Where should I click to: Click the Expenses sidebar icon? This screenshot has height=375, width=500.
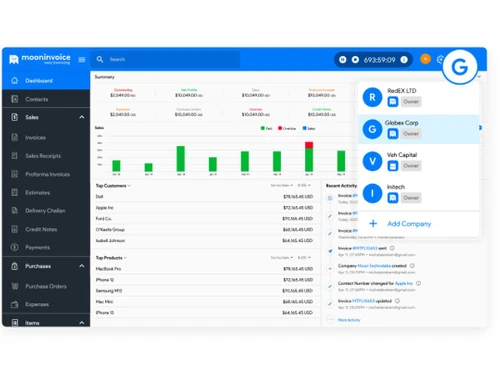pyautogui.click(x=14, y=304)
